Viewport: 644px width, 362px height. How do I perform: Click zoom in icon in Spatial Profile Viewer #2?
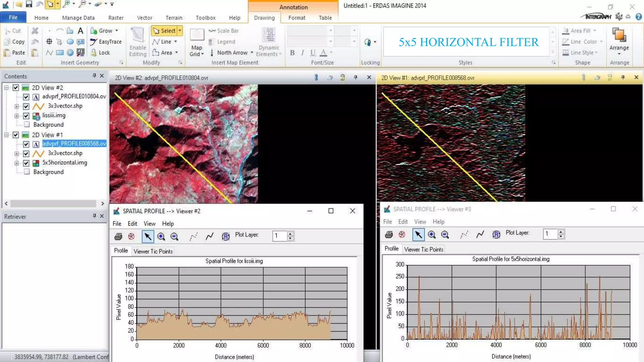[x=161, y=236]
